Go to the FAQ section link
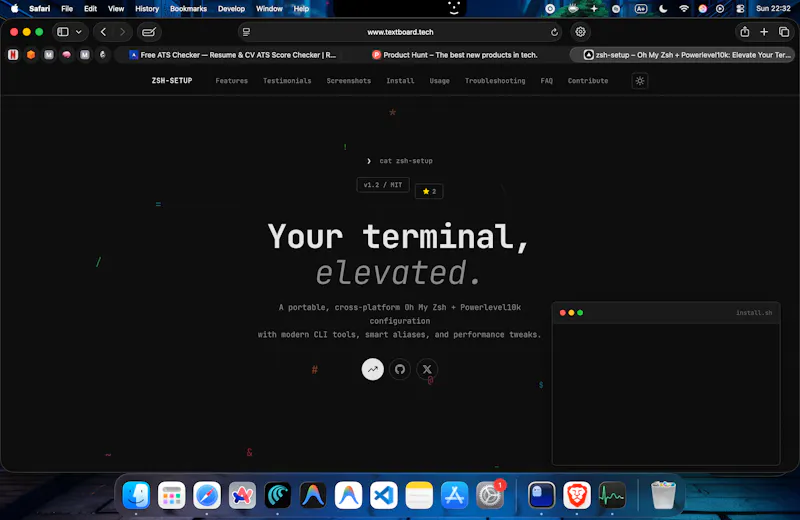Viewport: 800px width, 520px height. click(x=546, y=81)
